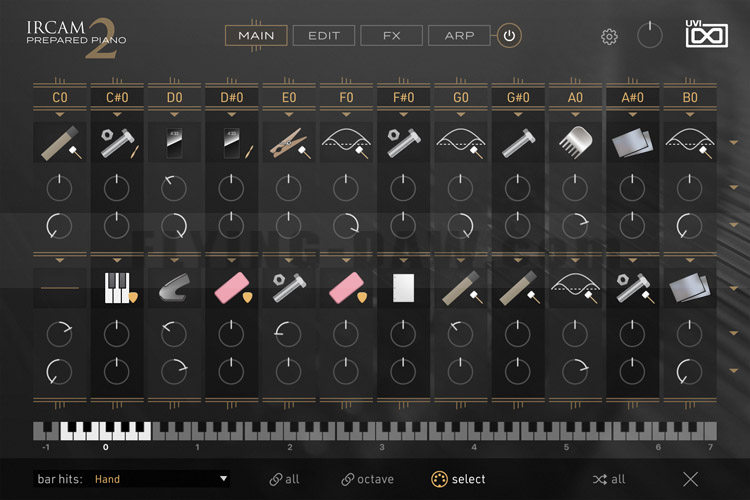Viewport: 750px width, 500px height.
Task: Select the G#0 note header
Action: (518, 98)
